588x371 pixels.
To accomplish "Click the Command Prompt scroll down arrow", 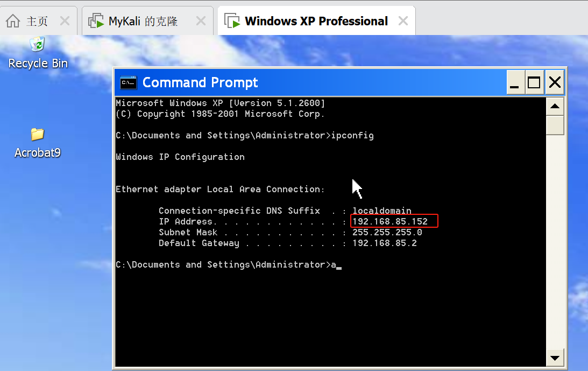I will click(x=555, y=358).
